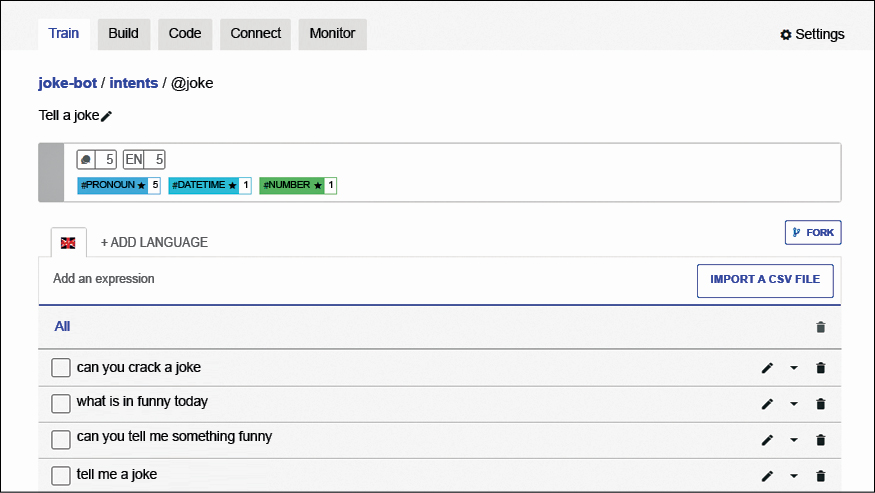This screenshot has height=493, width=875.
Task: Open Settings via the gear icon
Action: click(786, 35)
